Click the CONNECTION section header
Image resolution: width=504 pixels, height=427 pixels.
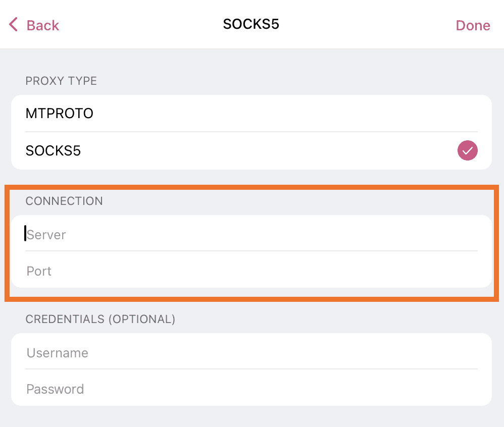64,201
